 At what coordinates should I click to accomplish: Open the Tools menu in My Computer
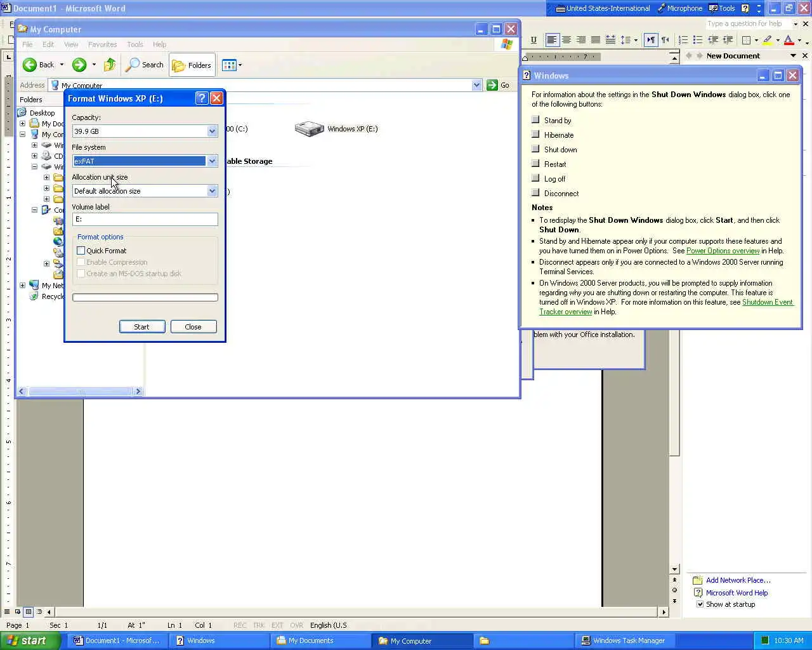point(135,44)
